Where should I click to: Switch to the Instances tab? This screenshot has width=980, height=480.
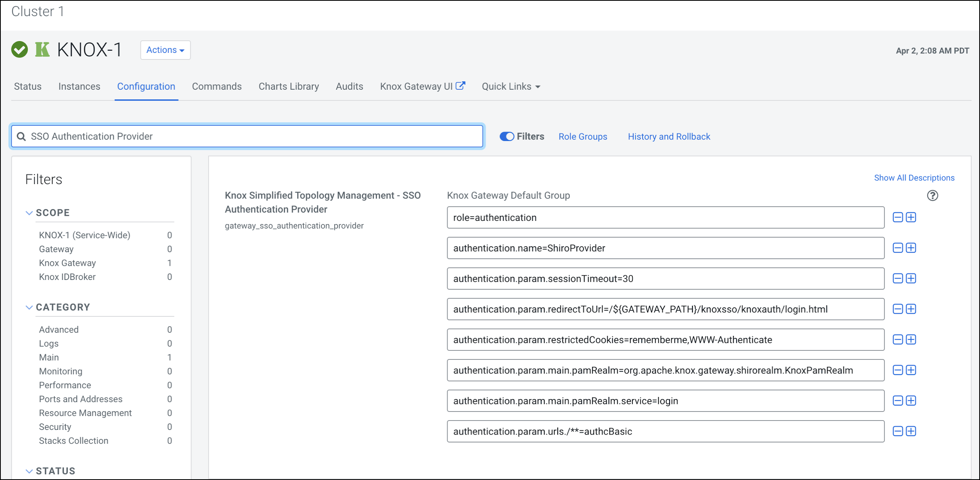(79, 87)
